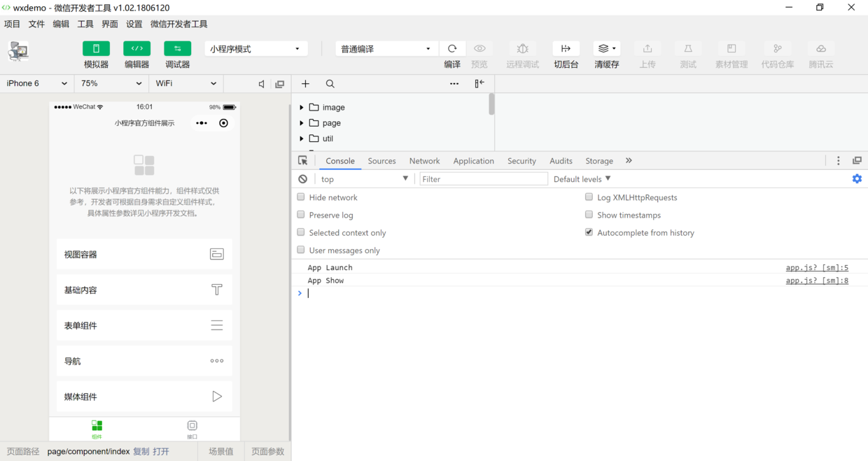Viewport: 868px width, 461px height.
Task: Toggle the 编辑器 editor panel button
Action: click(x=136, y=48)
